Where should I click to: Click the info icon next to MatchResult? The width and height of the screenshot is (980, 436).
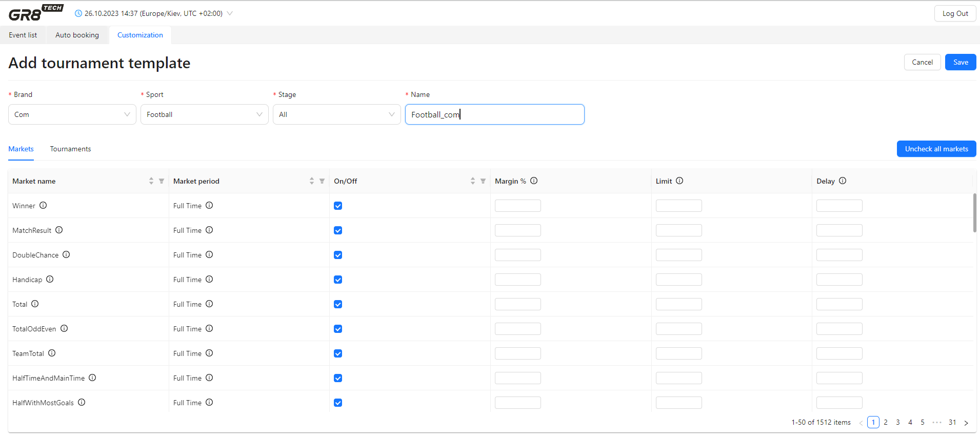pos(59,230)
